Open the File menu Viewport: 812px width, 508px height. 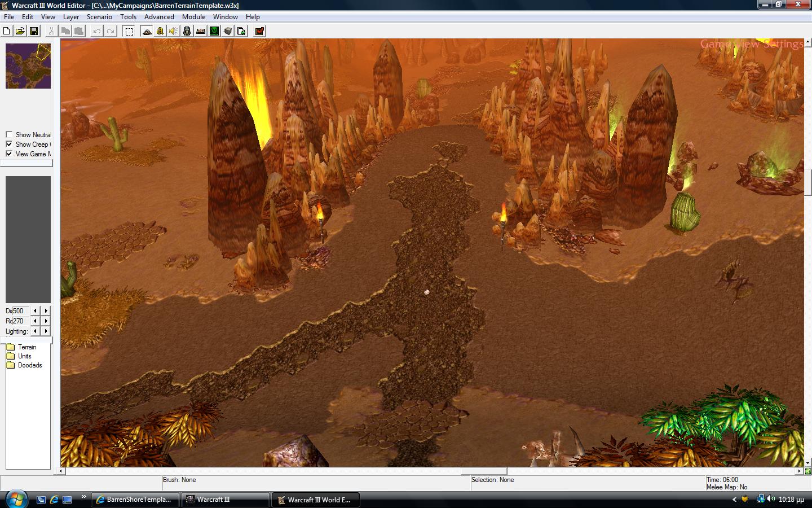point(9,17)
